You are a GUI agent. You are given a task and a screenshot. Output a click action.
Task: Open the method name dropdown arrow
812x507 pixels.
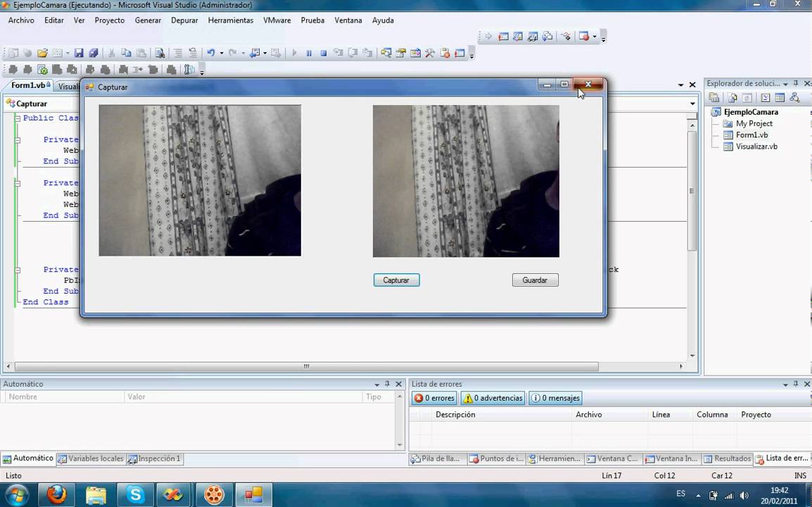692,104
